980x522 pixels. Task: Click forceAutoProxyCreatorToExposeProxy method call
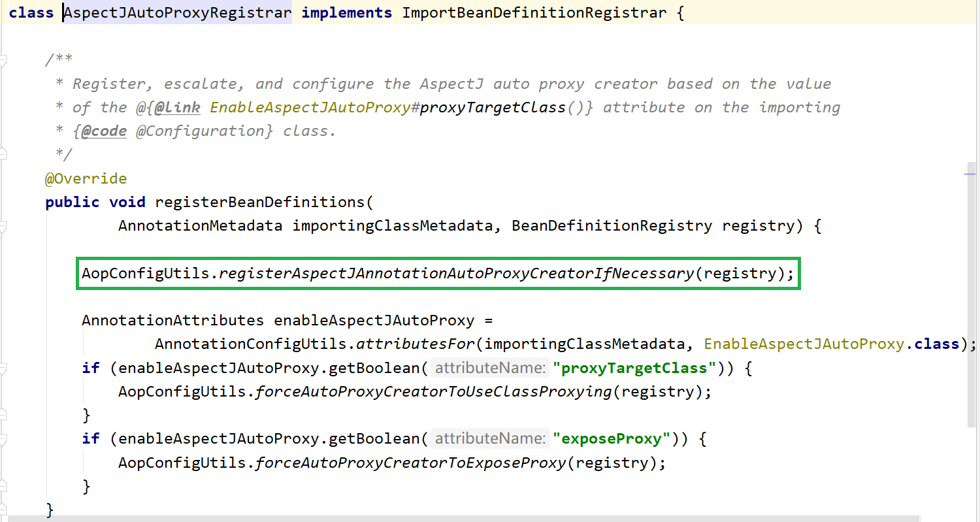[411, 463]
